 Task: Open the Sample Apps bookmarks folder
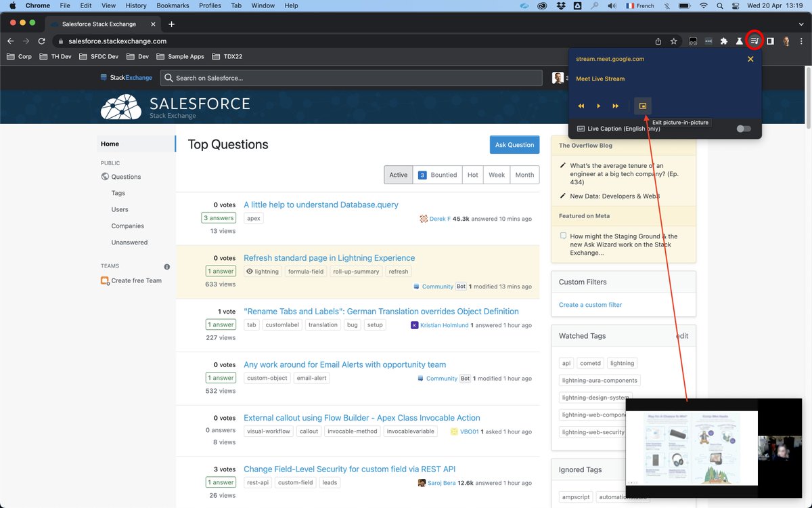180,56
